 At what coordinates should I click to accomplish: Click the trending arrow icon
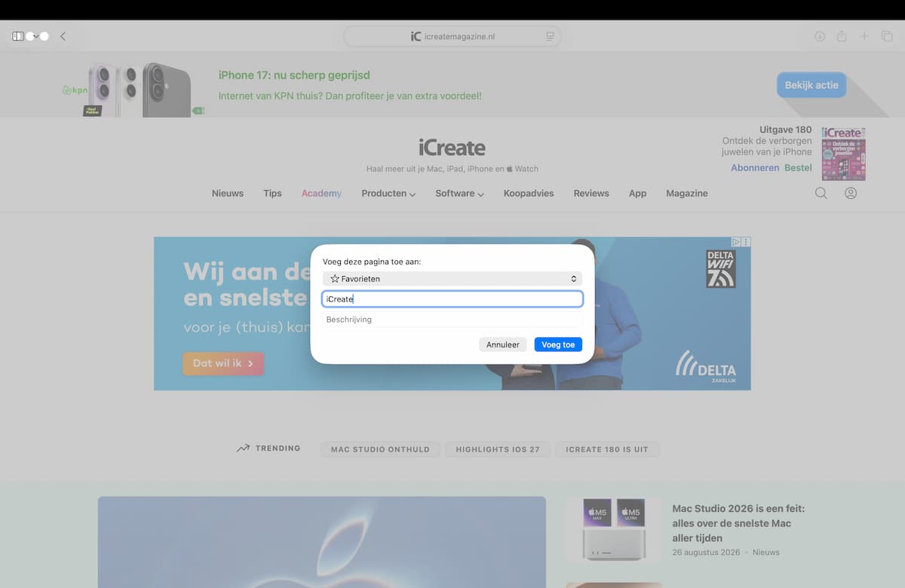(x=243, y=449)
